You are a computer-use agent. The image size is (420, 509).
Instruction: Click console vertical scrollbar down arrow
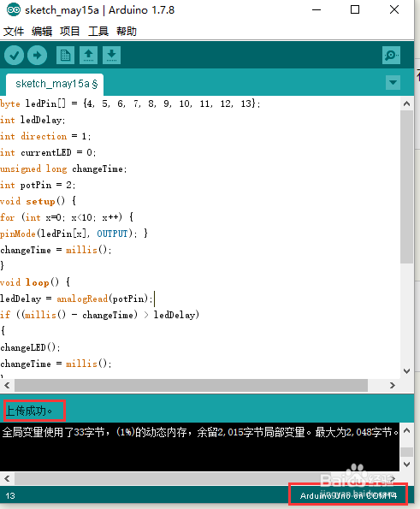coord(406,465)
